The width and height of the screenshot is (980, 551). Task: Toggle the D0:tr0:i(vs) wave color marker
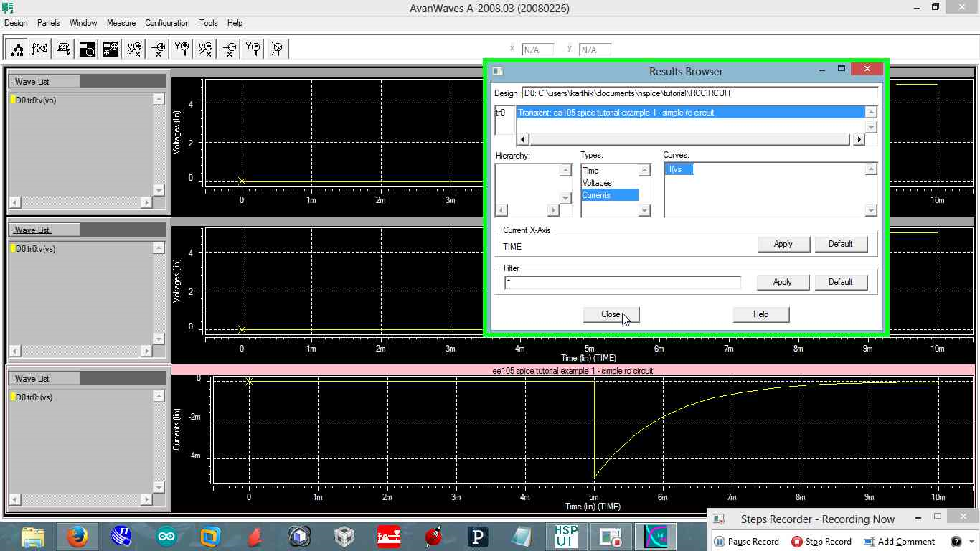coord(12,397)
